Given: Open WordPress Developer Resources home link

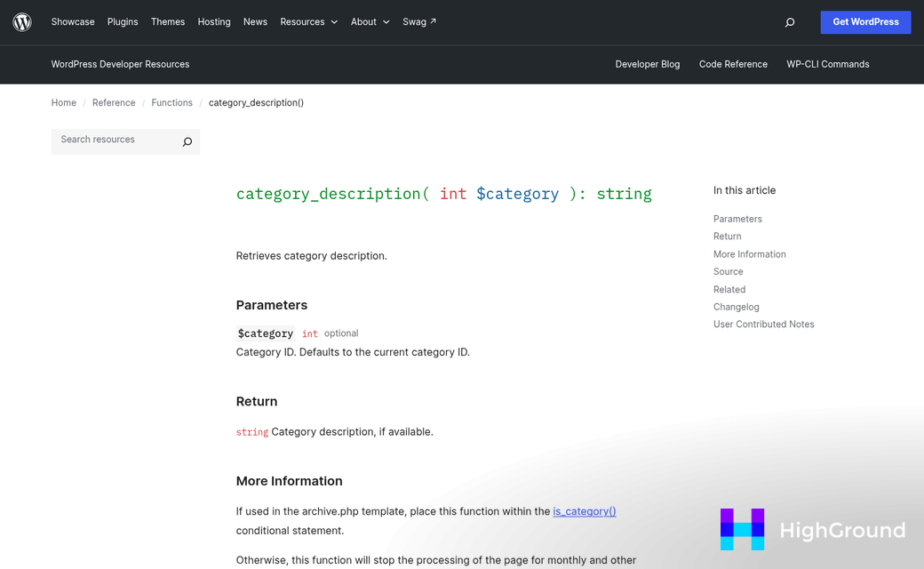Looking at the screenshot, I should 120,64.
